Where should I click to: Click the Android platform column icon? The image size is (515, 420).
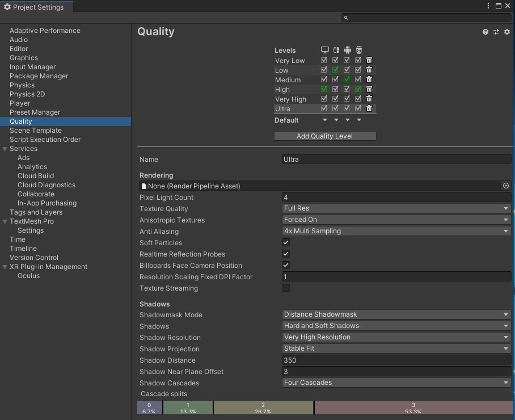click(347, 51)
